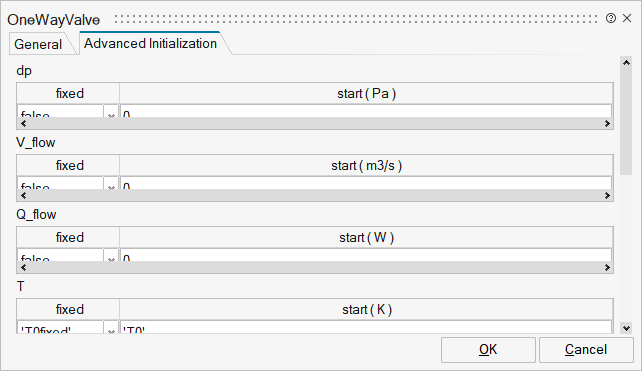Click the Cancel button
The width and height of the screenshot is (642, 371).
[x=586, y=350]
